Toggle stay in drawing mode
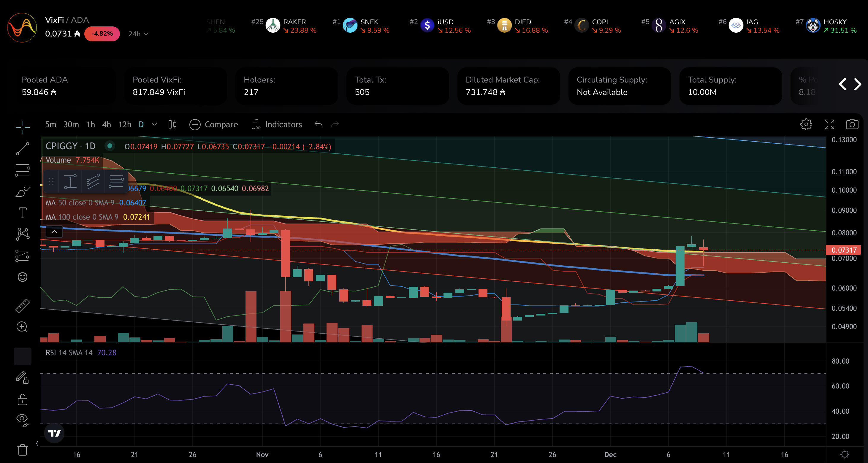 coord(23,377)
